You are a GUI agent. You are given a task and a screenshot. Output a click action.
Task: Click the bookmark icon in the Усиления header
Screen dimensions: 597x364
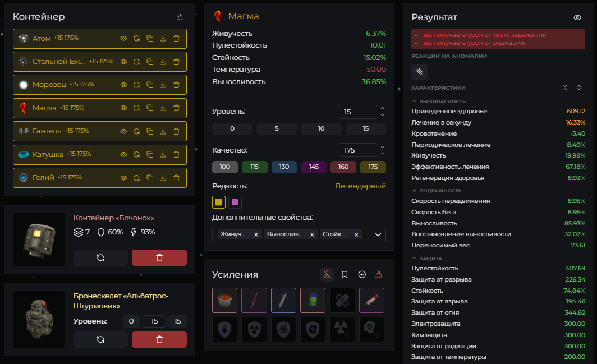point(345,274)
